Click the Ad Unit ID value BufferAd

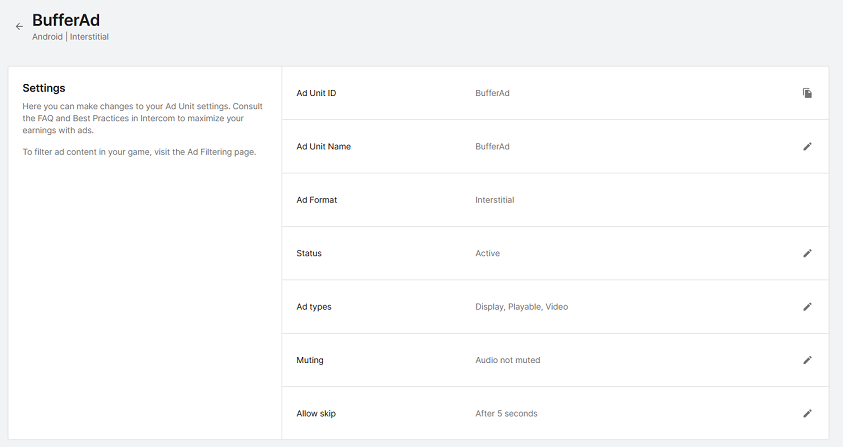(492, 93)
